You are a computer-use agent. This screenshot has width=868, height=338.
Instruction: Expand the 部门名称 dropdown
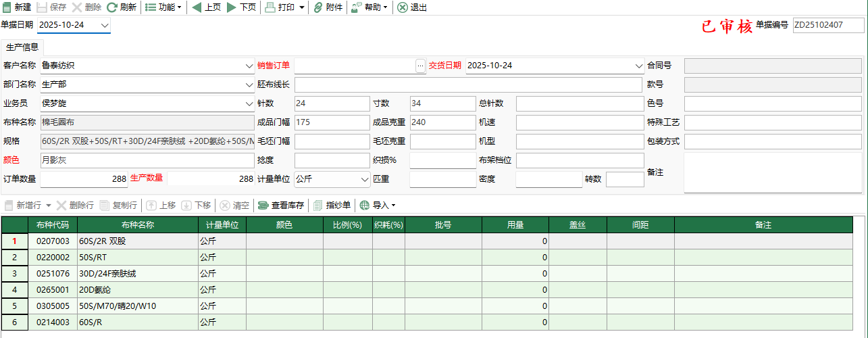coord(249,84)
